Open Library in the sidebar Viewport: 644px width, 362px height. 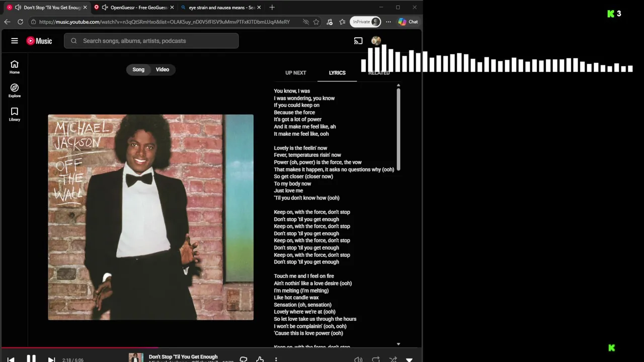[15, 114]
